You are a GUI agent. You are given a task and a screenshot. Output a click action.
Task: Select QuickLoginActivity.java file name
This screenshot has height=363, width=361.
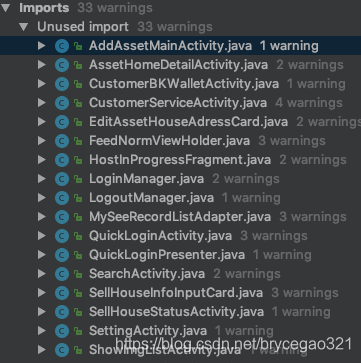(x=160, y=236)
